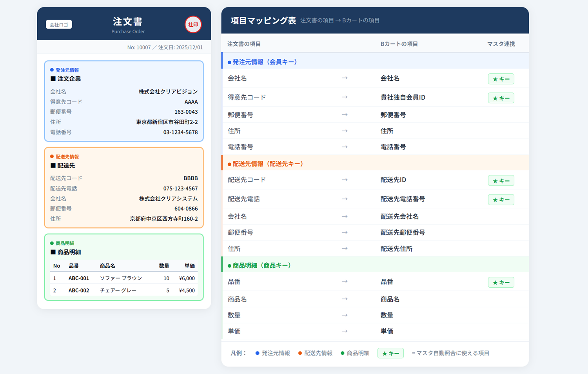Image resolution: width=588 pixels, height=374 pixels.
Task: Click the ABC-001 product code
Action: [x=79, y=278]
